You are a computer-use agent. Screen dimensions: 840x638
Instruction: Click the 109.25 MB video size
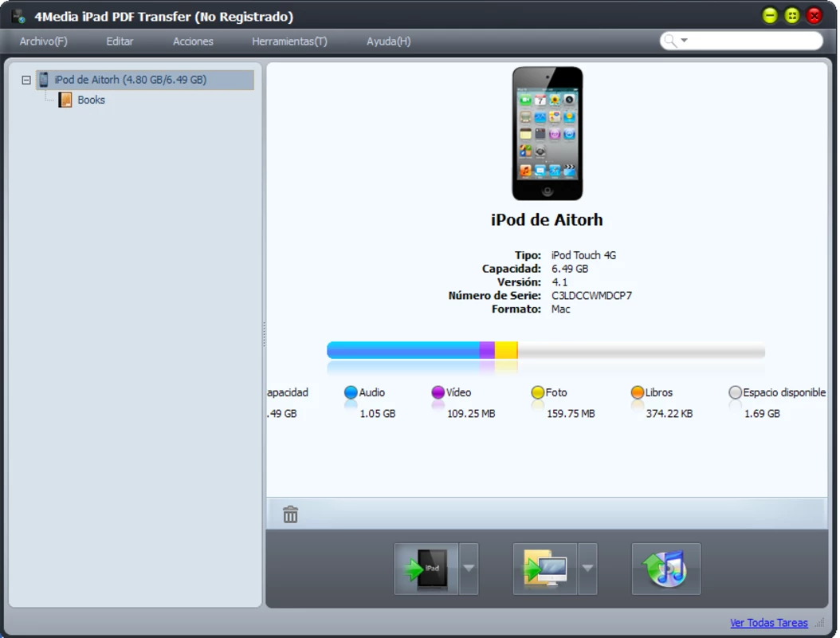click(x=471, y=414)
